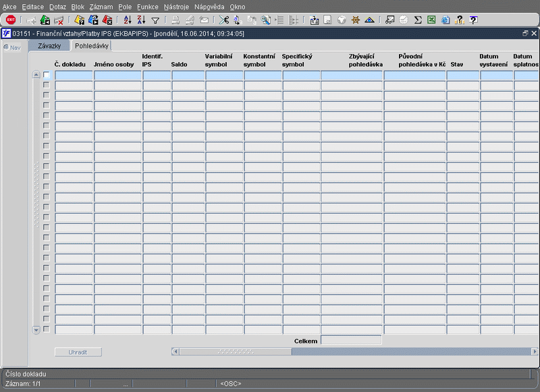Click the Datum vystavení column header

(x=493, y=60)
